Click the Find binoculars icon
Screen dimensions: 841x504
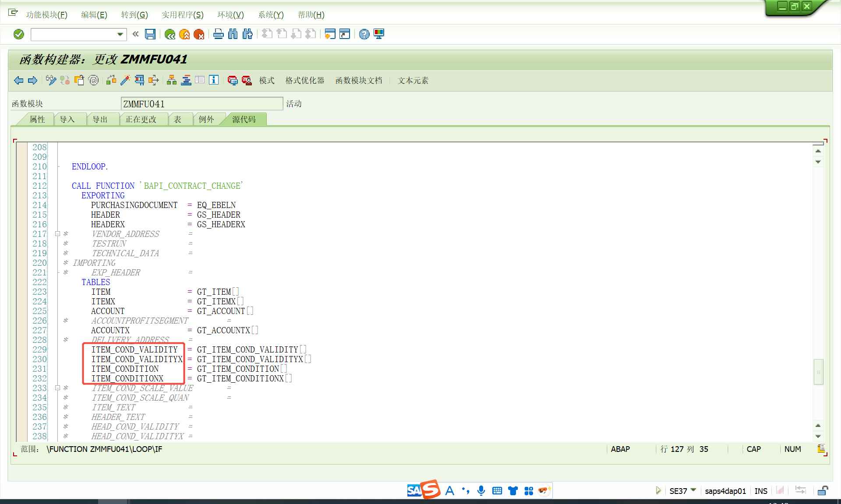tap(233, 34)
